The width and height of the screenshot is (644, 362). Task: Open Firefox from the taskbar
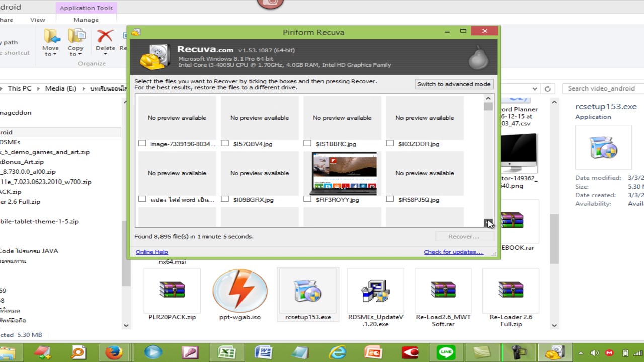click(114, 352)
